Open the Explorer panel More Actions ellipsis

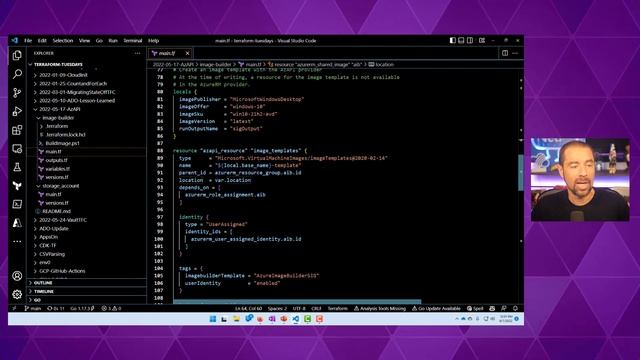coord(138,53)
